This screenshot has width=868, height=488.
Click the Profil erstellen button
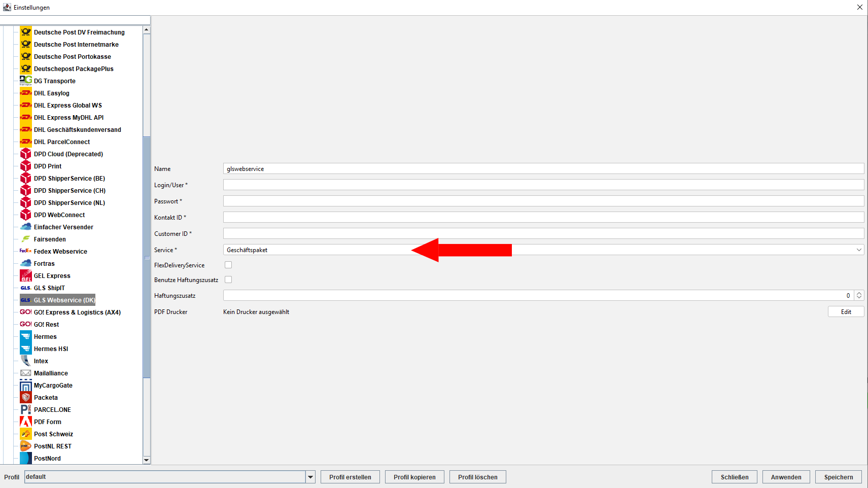click(350, 477)
